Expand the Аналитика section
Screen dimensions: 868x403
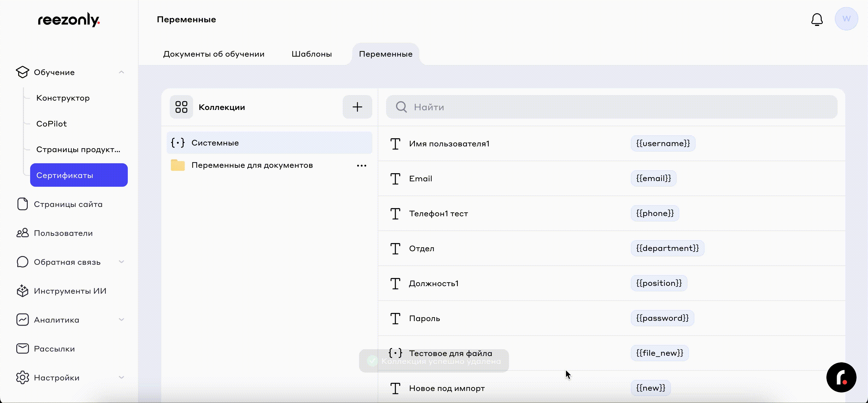(122, 320)
